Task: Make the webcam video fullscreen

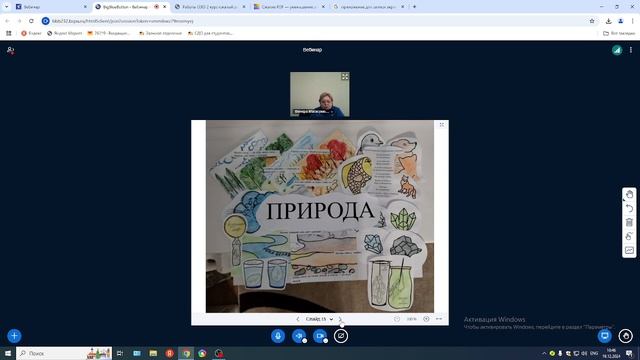Action: coord(345,77)
